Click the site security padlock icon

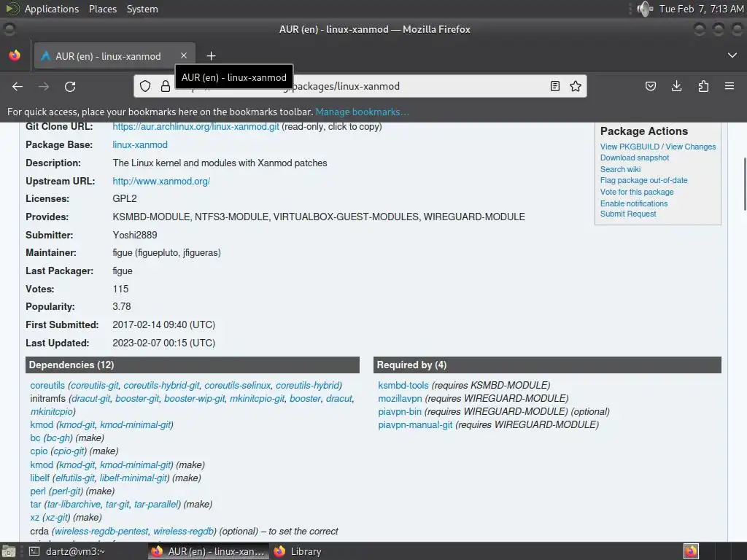coord(166,86)
